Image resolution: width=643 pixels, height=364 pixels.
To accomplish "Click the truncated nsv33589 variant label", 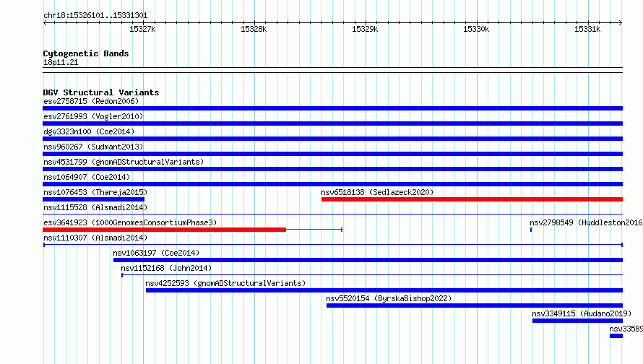I will click(626, 329).
